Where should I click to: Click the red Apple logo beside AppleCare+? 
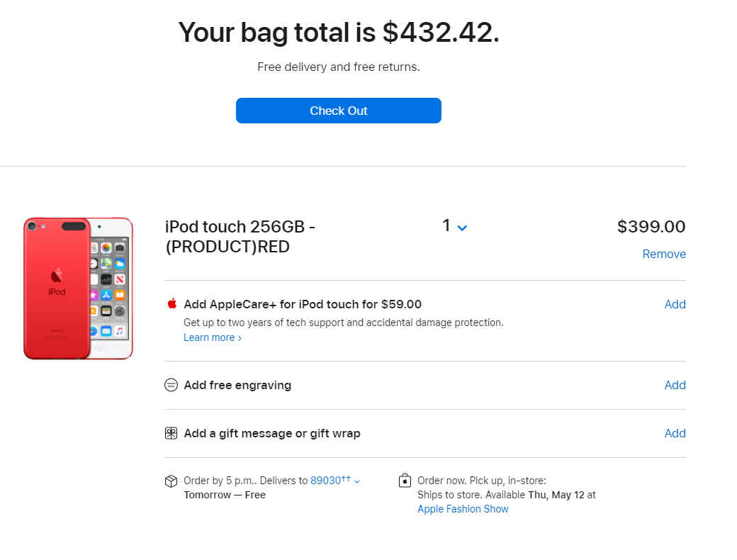click(x=171, y=304)
